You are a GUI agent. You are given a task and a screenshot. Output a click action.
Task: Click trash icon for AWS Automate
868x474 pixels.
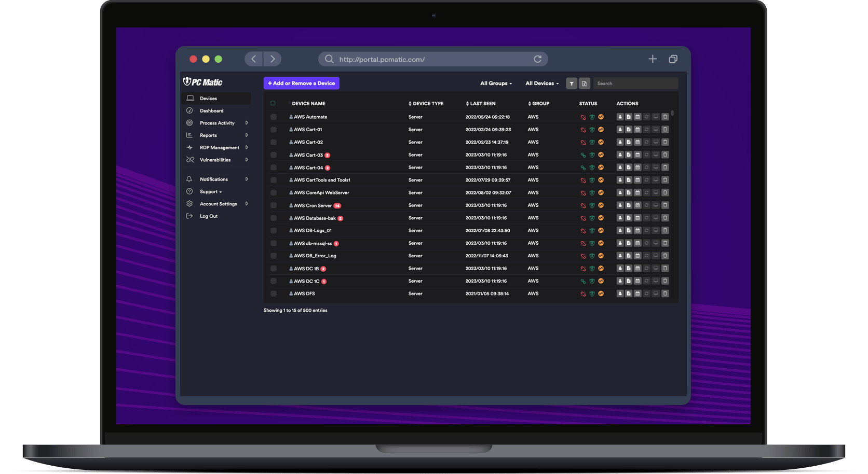tap(665, 117)
